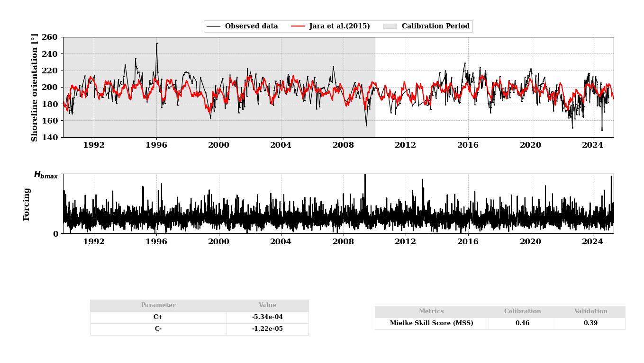The height and width of the screenshot is (363, 644).
Task: Click the red Jara et al.(2015) legend line
Action: pos(298,27)
